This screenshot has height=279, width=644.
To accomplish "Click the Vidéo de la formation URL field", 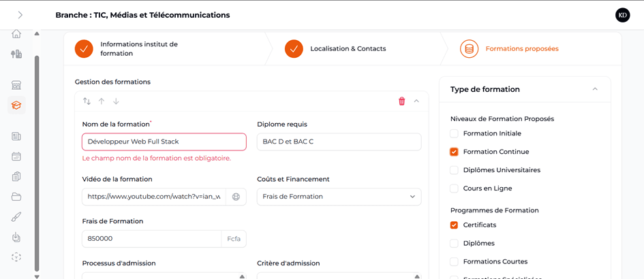I will click(154, 197).
